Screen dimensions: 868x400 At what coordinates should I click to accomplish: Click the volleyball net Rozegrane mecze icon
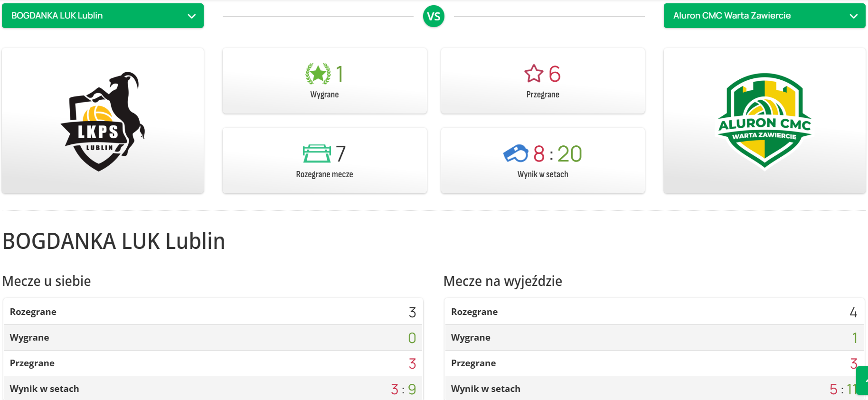pos(317,153)
